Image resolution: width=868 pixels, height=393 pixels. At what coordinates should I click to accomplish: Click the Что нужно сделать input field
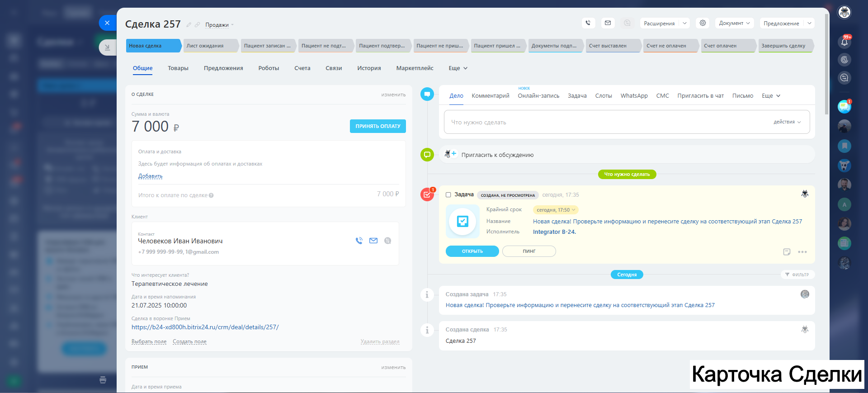click(606, 122)
